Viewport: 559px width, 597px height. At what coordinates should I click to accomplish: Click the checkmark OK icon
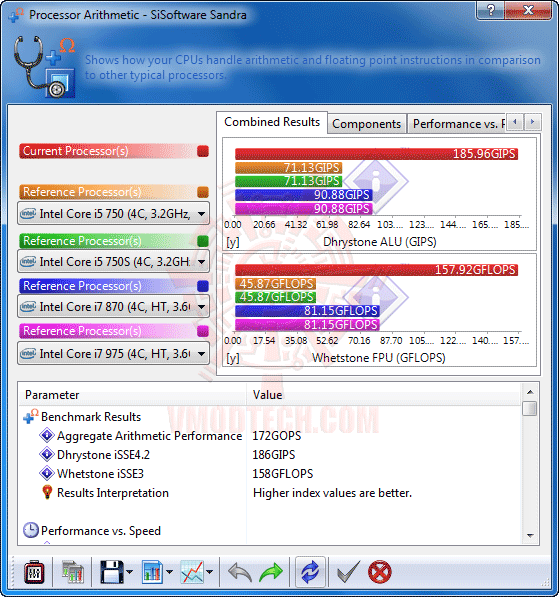point(348,572)
